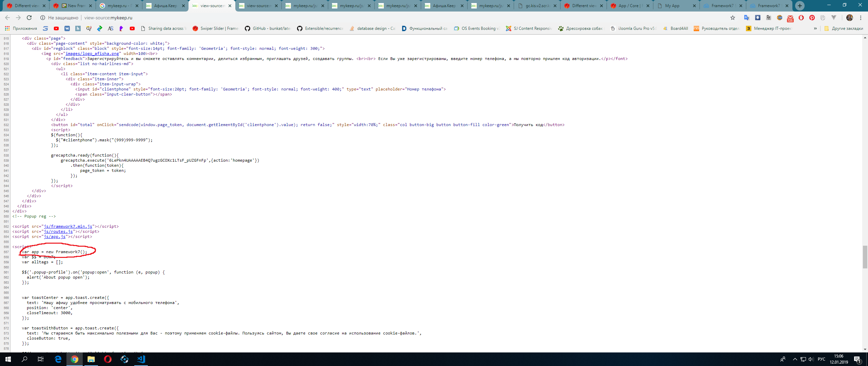Open File Explorer from the taskbar
Screen dimensions: 868x366
[91, 359]
